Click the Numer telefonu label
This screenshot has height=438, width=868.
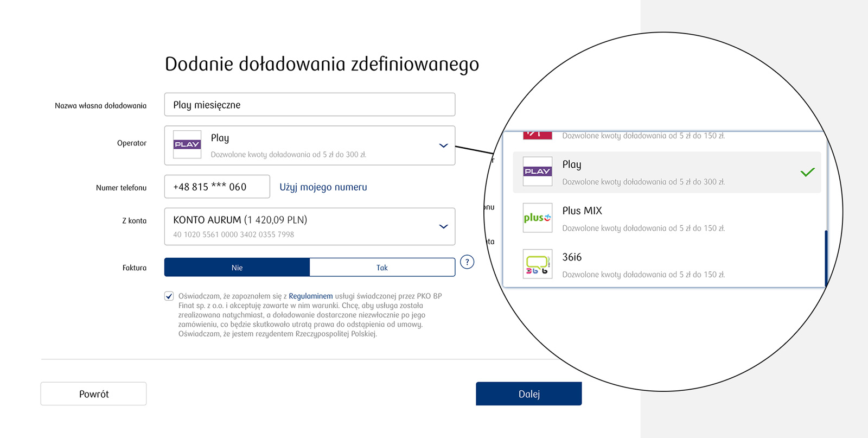tap(122, 188)
